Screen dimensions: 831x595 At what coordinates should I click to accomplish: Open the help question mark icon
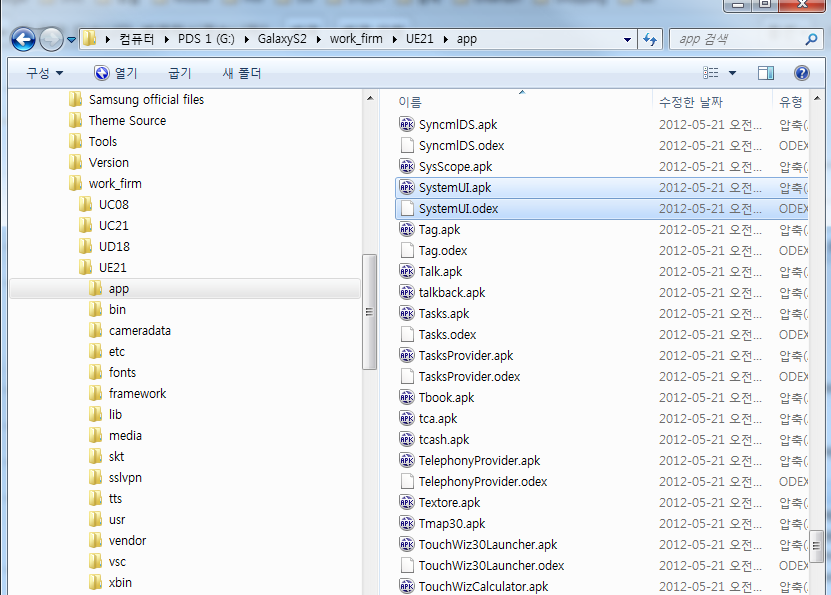click(801, 73)
